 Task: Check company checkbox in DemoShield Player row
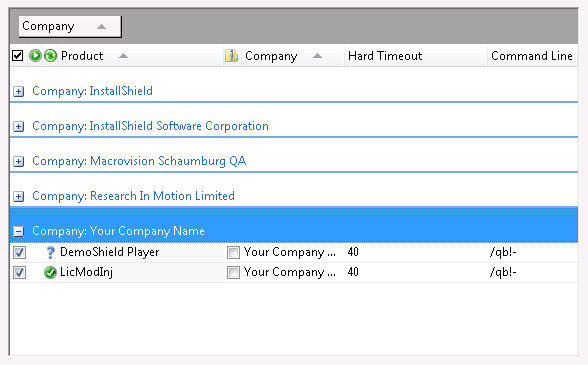point(233,252)
